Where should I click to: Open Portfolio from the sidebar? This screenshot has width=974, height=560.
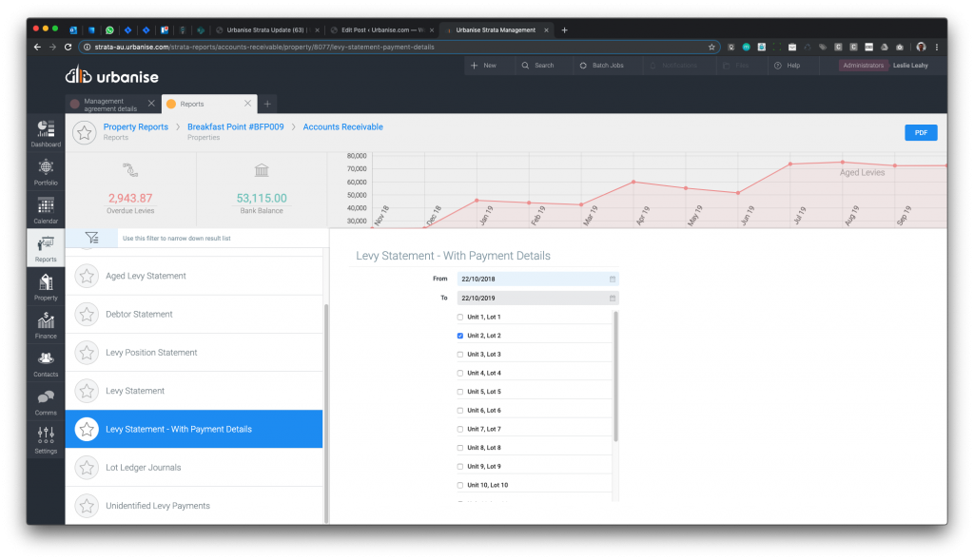pyautogui.click(x=45, y=169)
